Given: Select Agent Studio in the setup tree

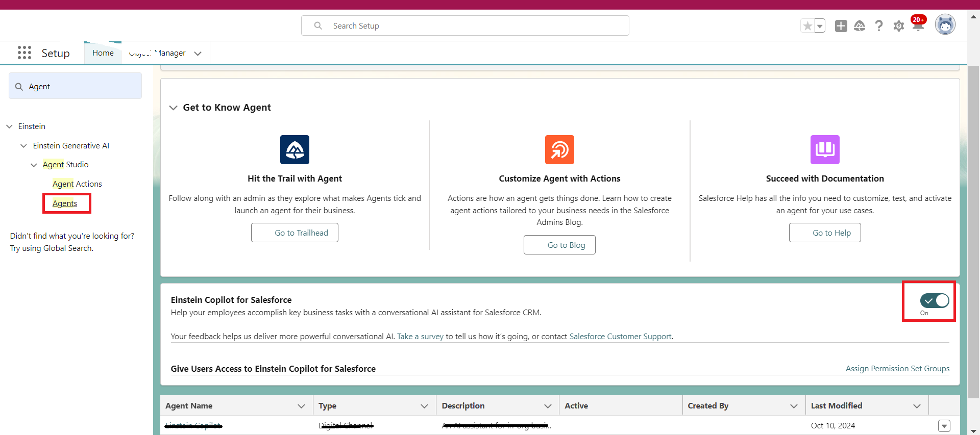Looking at the screenshot, I should coord(65,164).
